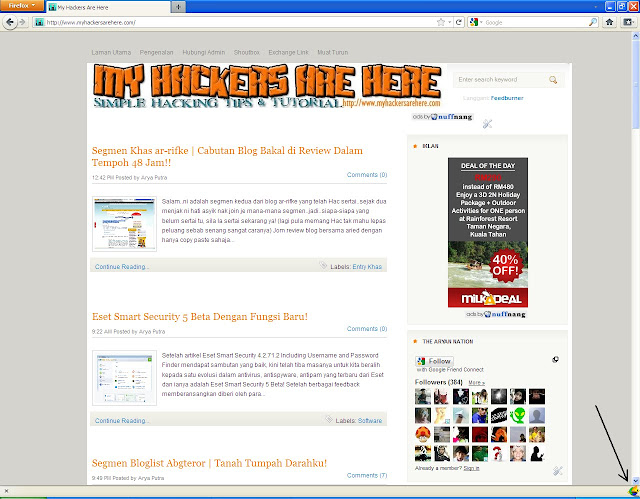
Task: Click Deal of the Day MilkADeal ad
Action: coord(488,232)
